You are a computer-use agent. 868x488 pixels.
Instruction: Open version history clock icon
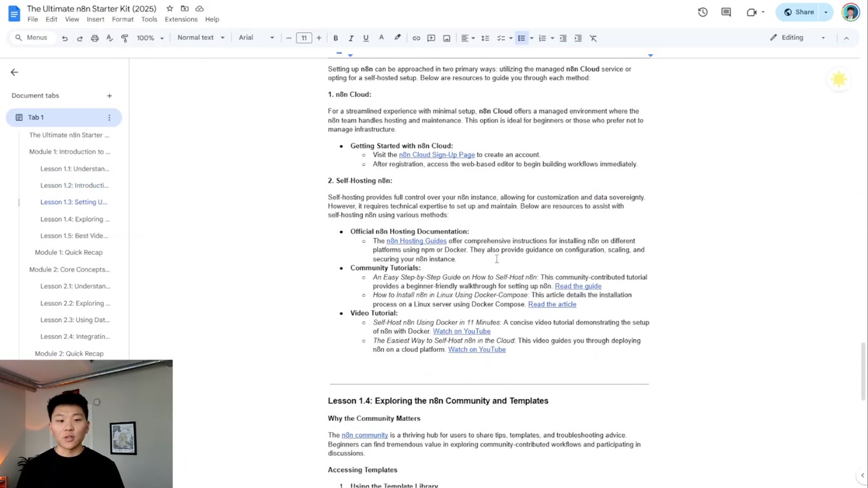click(x=703, y=12)
